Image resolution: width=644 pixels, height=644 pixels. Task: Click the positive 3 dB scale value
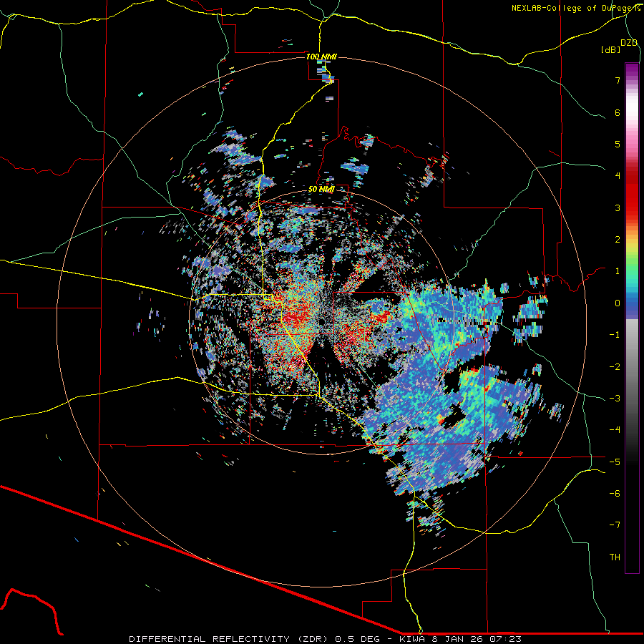click(618, 208)
